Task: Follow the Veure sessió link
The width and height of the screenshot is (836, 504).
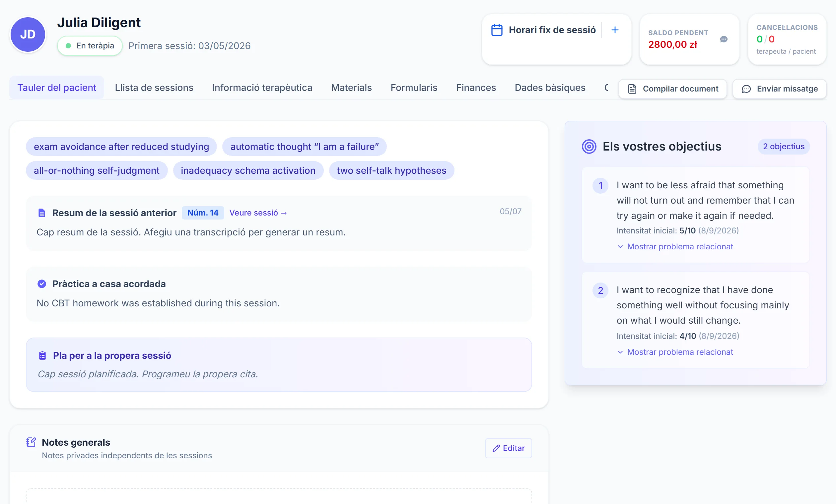Action: coord(258,213)
